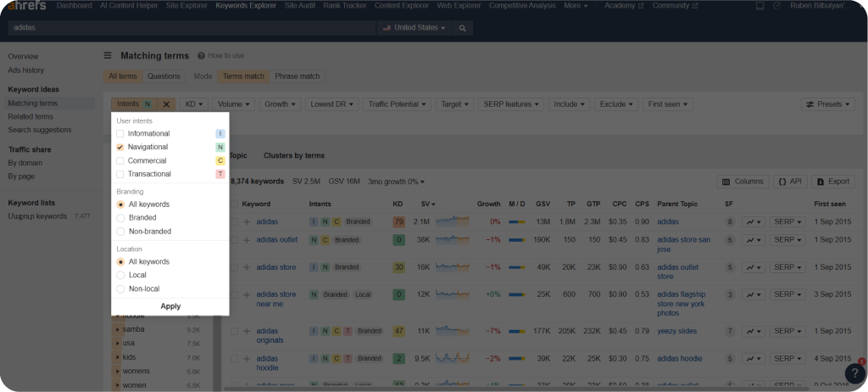Viewport: 868px width, 392px height.
Task: Click the Ahrefs logo
Action: click(x=27, y=6)
